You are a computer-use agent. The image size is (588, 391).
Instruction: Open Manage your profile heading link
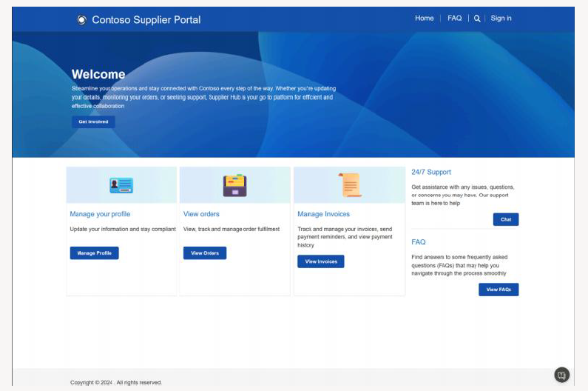[100, 214]
